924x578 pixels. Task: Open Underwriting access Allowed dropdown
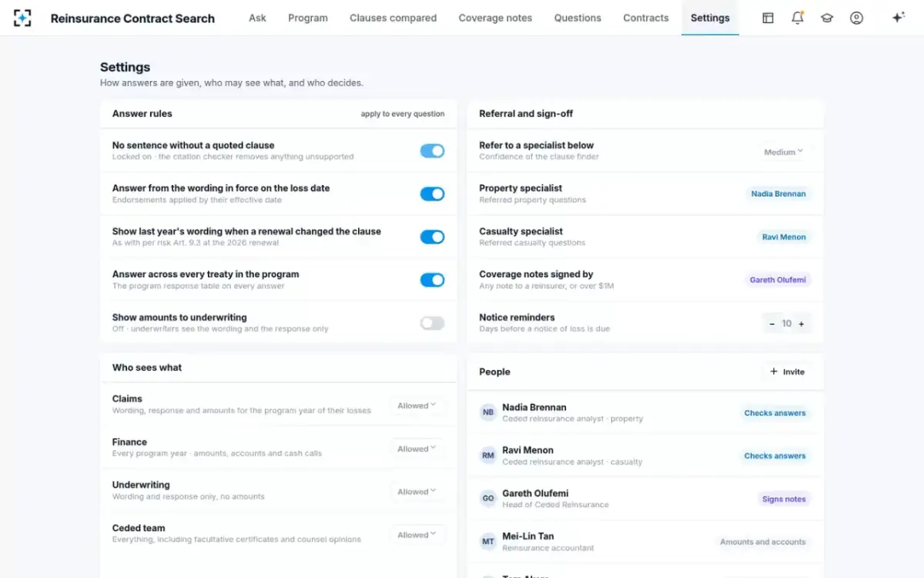pyautogui.click(x=417, y=492)
